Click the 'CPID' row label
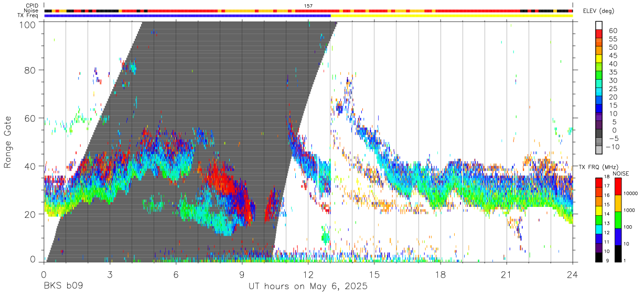644x297 pixels. click(32, 6)
